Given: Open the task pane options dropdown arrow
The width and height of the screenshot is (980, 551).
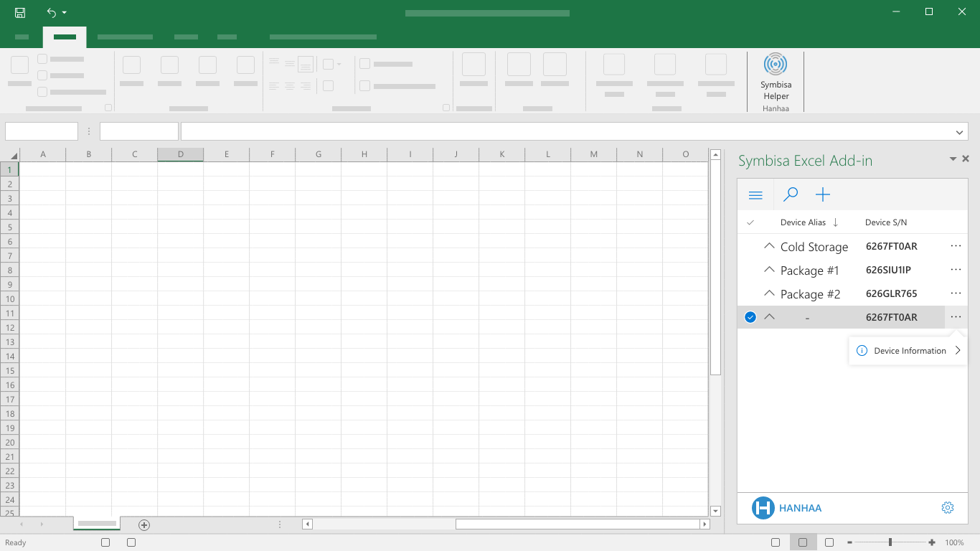Looking at the screenshot, I should pos(953,159).
